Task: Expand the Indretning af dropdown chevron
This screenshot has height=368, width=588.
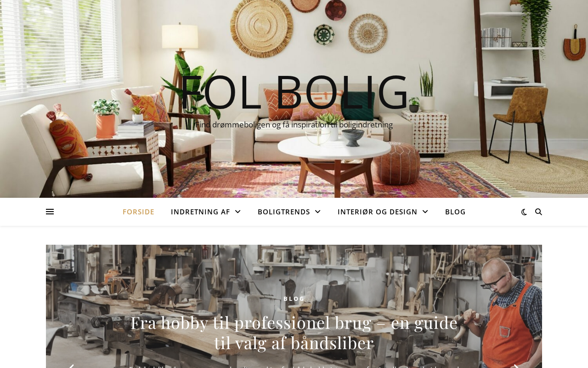Action: tap(237, 212)
